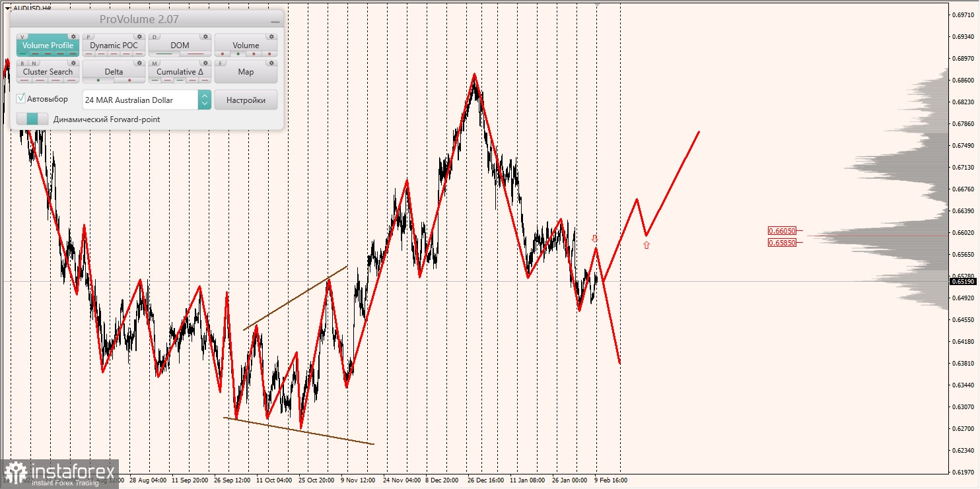The width and height of the screenshot is (980, 489).
Task: Switch the Динамический Forward-point toggle
Action: coord(32,119)
